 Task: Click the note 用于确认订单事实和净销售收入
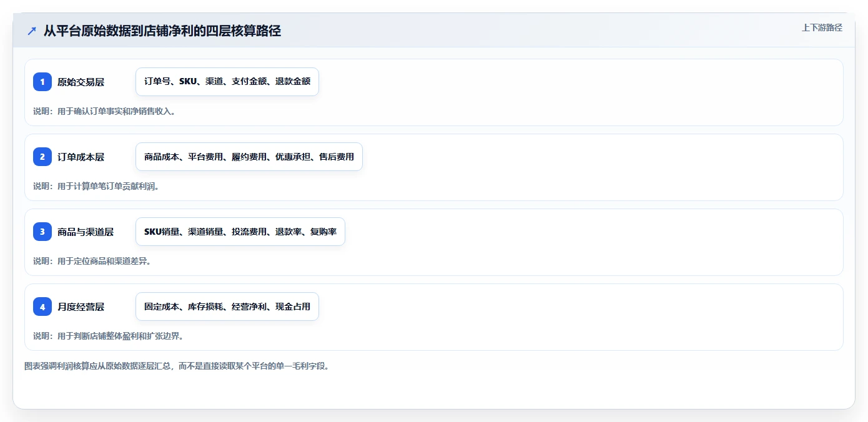(104, 112)
